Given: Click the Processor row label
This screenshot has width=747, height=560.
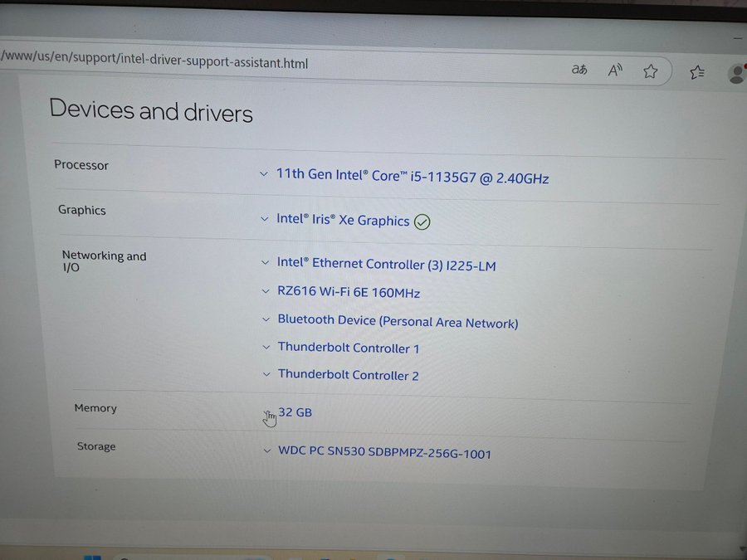Looking at the screenshot, I should [x=81, y=165].
